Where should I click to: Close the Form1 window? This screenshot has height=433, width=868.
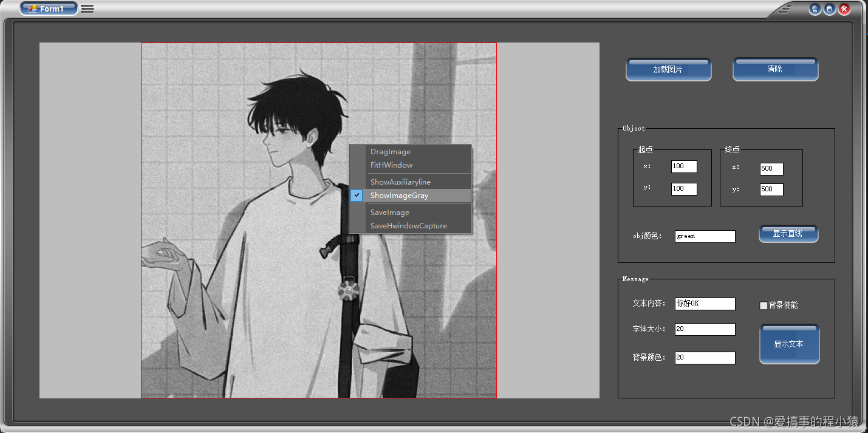(844, 9)
